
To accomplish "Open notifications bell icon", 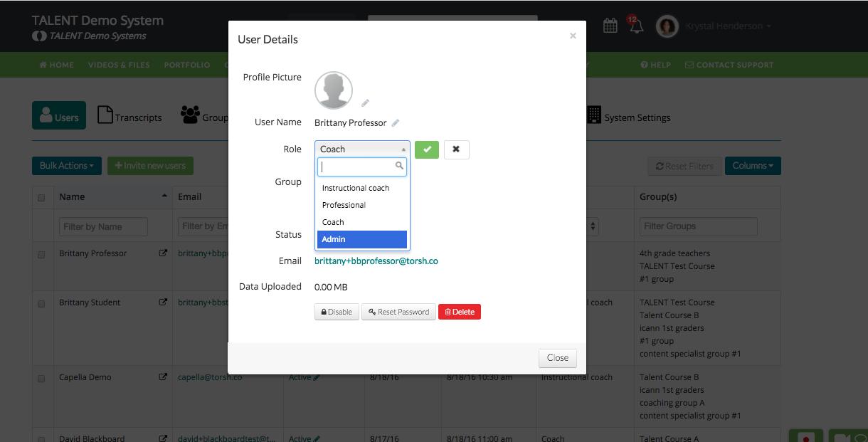I will (635, 26).
